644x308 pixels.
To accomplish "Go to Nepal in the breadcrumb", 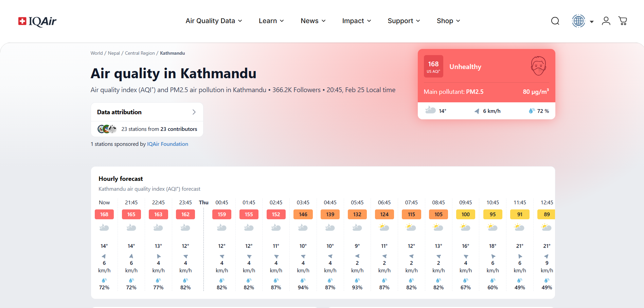I will coord(114,53).
